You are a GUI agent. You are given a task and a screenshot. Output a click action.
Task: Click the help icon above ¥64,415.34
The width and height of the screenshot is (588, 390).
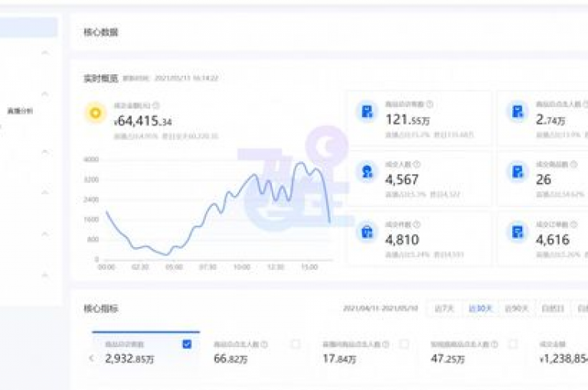pos(156,106)
